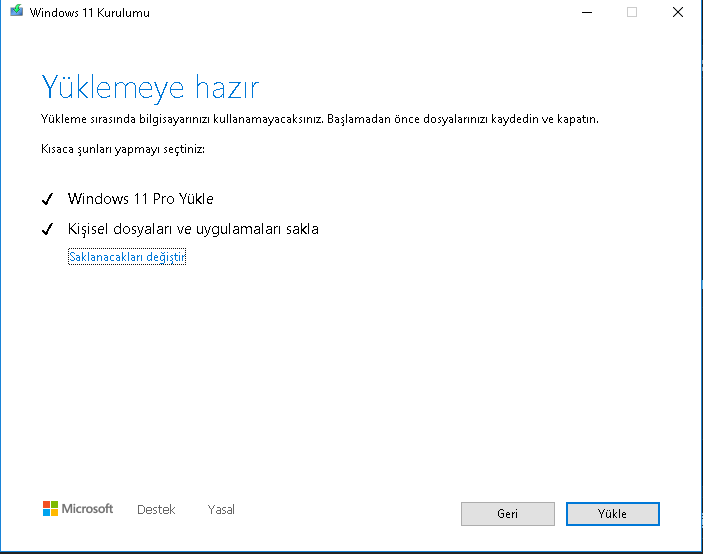Go back with the Geri button
The image size is (703, 554).
coord(508,514)
